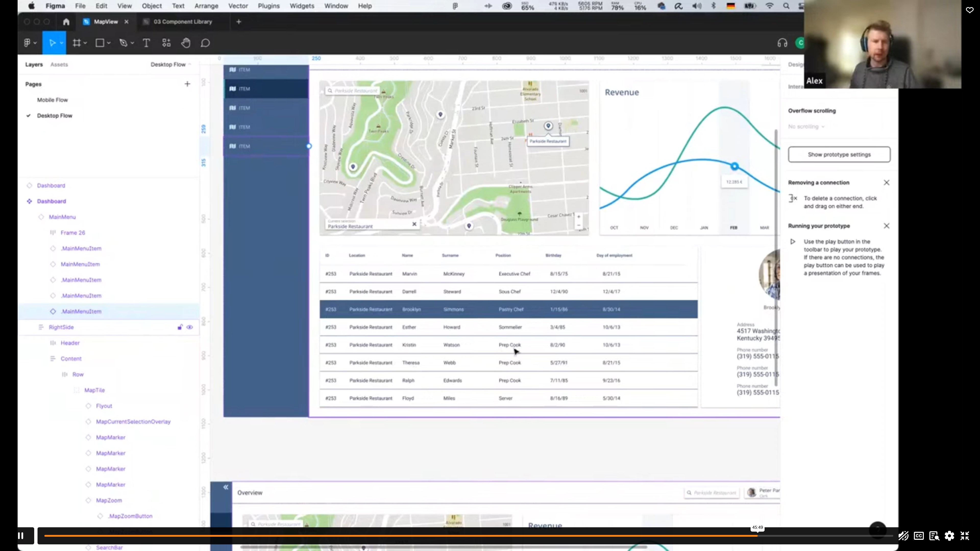Select the Mobile Flow page
The width and height of the screenshot is (980, 551).
click(x=52, y=100)
